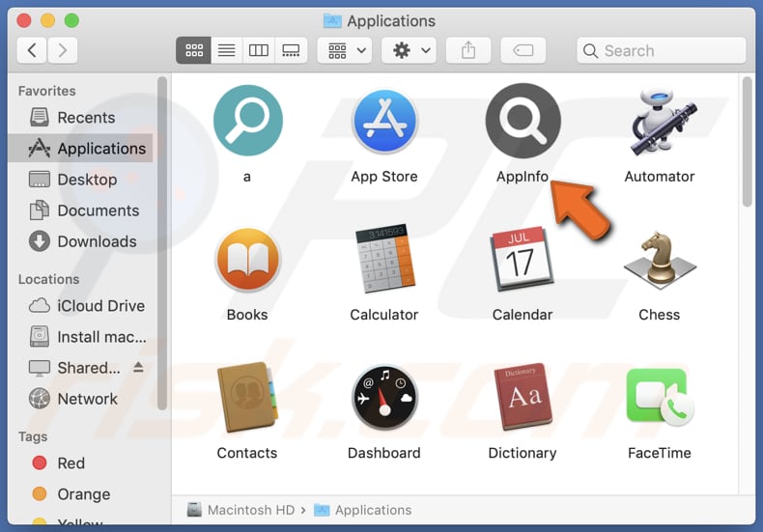Click the Applications folder icon in title bar
The image size is (763, 532).
point(332,21)
